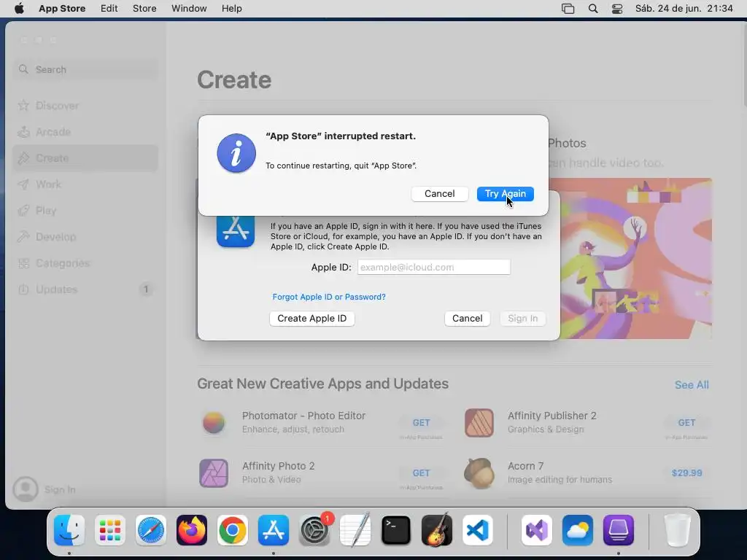The image size is (747, 560).
Task: Click Try Again in the restart dialog
Action: (505, 194)
